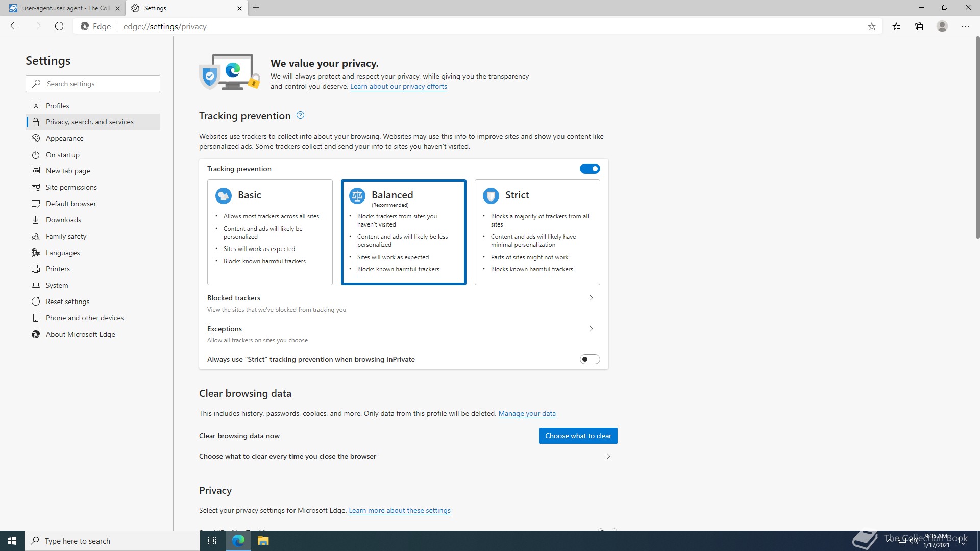Click the Printers icon in sidebar
Viewport: 980px width, 551px height.
pos(36,269)
